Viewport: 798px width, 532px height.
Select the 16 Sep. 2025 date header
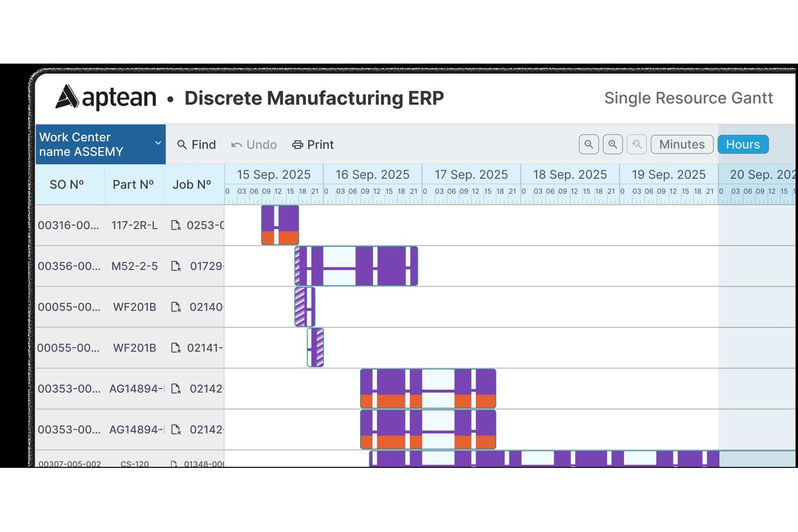(x=373, y=175)
